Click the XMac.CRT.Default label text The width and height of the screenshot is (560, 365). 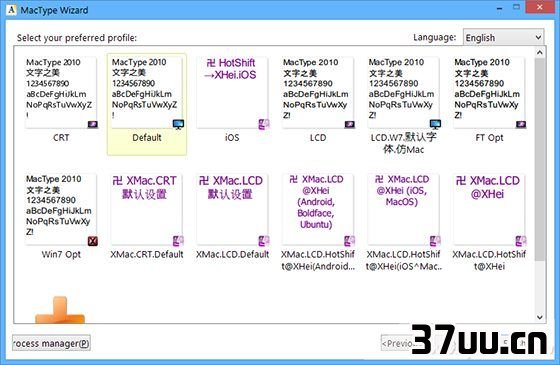coord(146,254)
